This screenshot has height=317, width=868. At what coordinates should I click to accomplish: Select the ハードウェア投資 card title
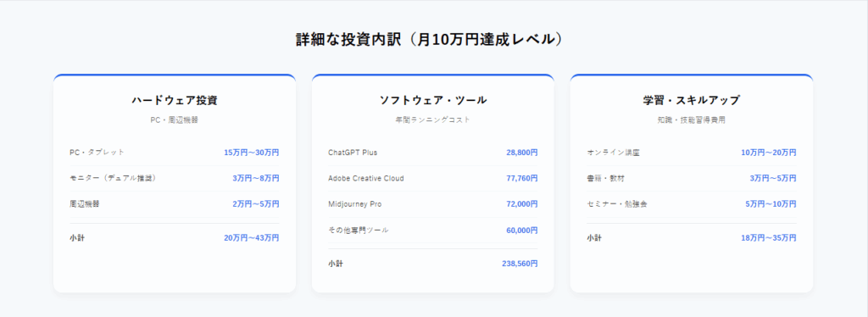[175, 100]
